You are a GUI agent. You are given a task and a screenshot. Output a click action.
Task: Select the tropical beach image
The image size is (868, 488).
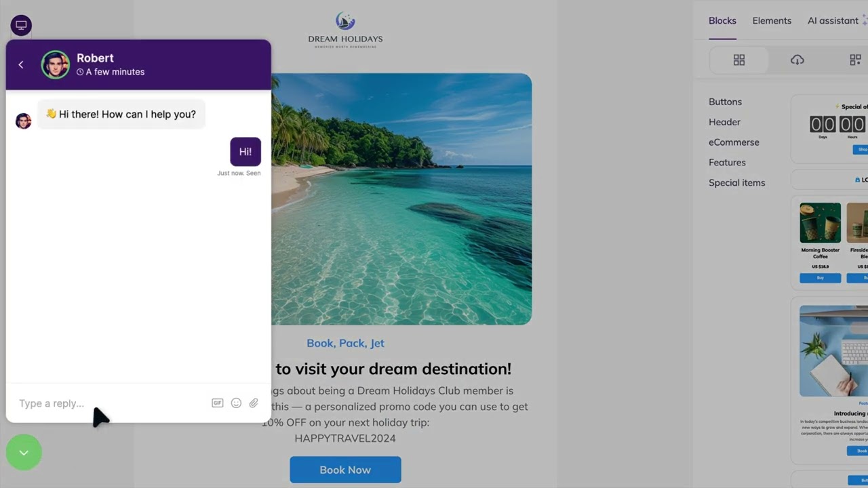pos(401,199)
